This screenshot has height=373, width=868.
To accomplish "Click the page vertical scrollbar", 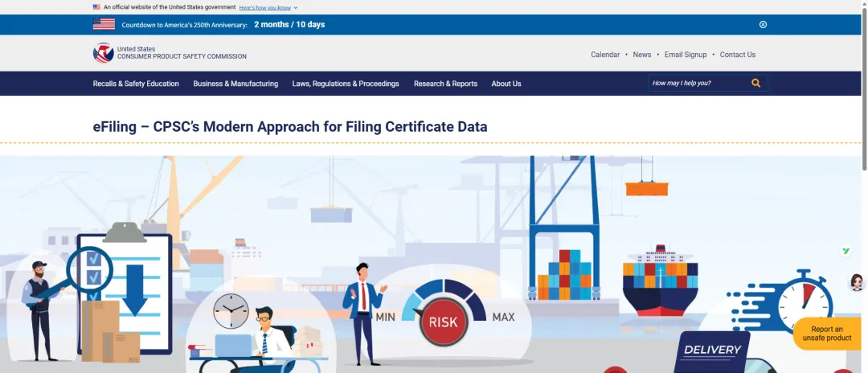I will 864,88.
